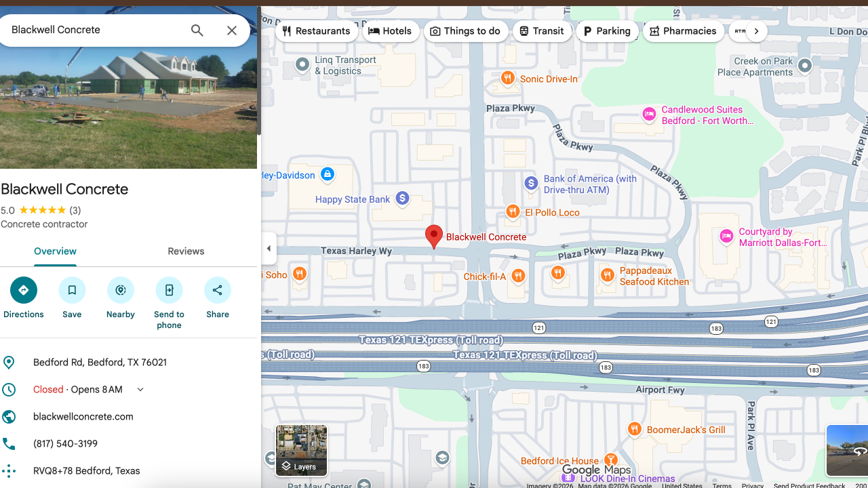Click the Happy State Bank marker
Image resolution: width=868 pixels, height=488 pixels.
coord(402,199)
